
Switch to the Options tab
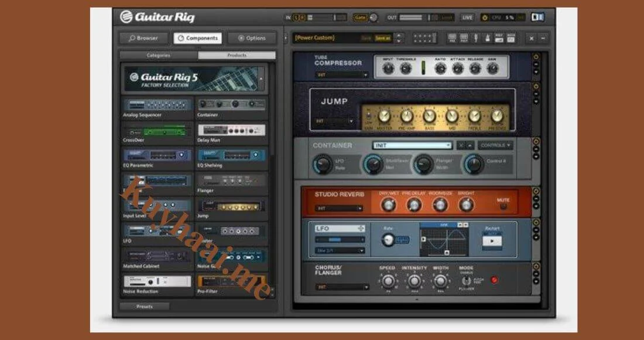pyautogui.click(x=252, y=38)
